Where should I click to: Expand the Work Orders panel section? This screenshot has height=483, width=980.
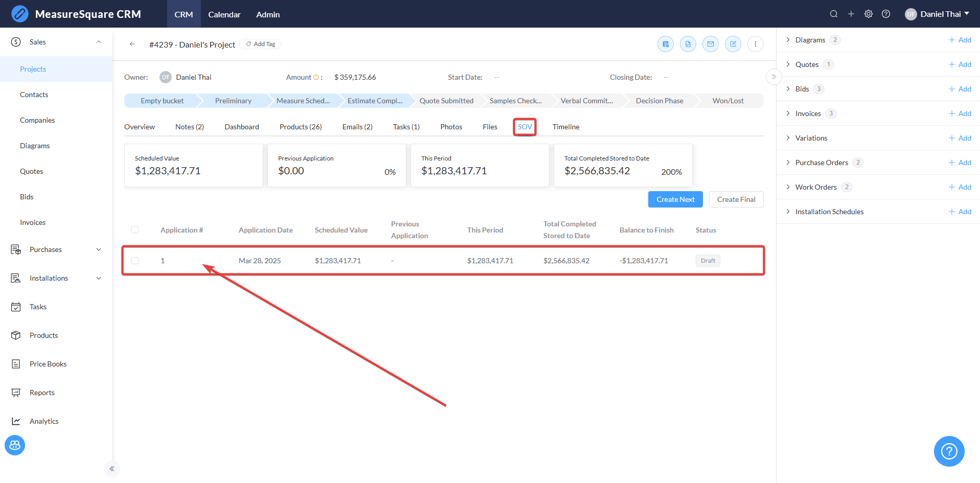[788, 187]
